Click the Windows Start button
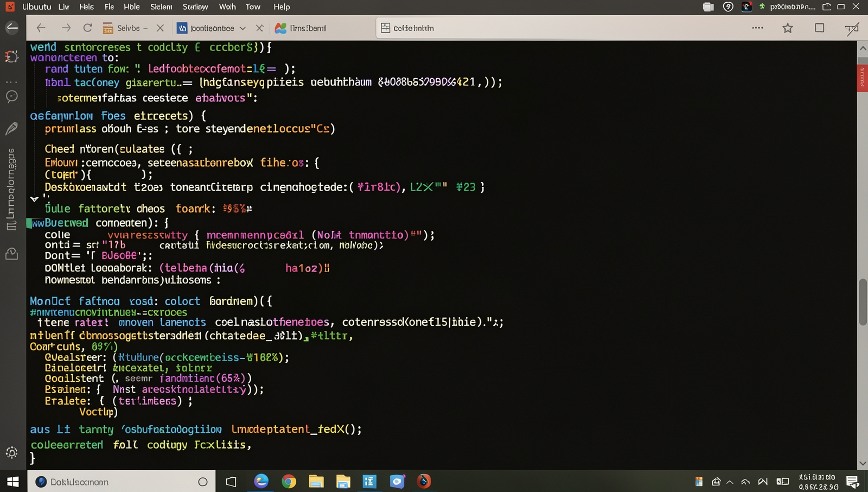The image size is (868, 492). tap(13, 482)
